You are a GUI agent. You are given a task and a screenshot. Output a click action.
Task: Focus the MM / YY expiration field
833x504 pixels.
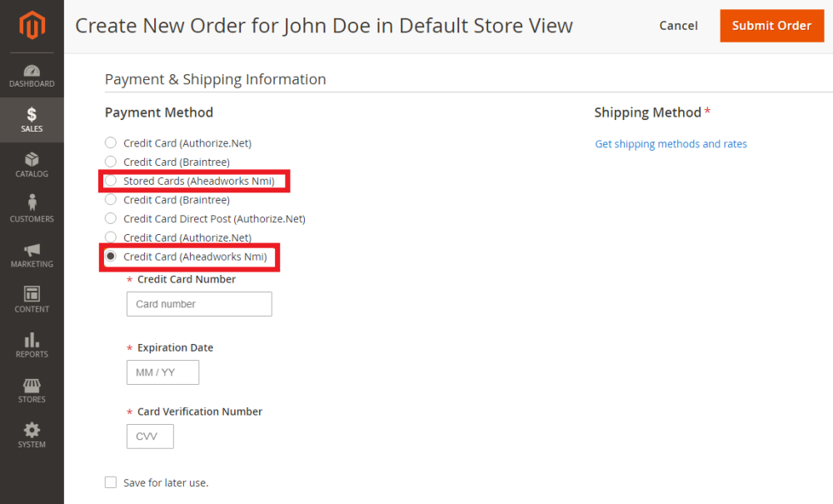tap(162, 372)
